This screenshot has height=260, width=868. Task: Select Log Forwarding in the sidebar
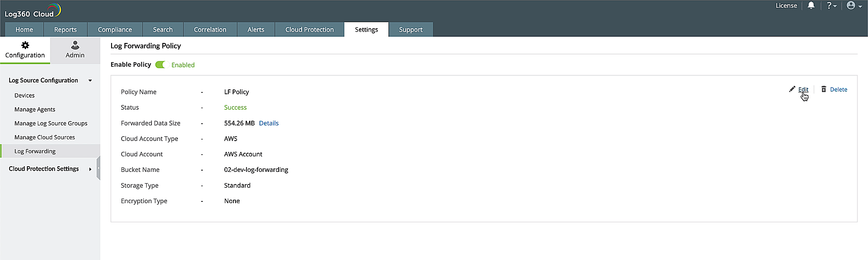[x=50, y=151]
